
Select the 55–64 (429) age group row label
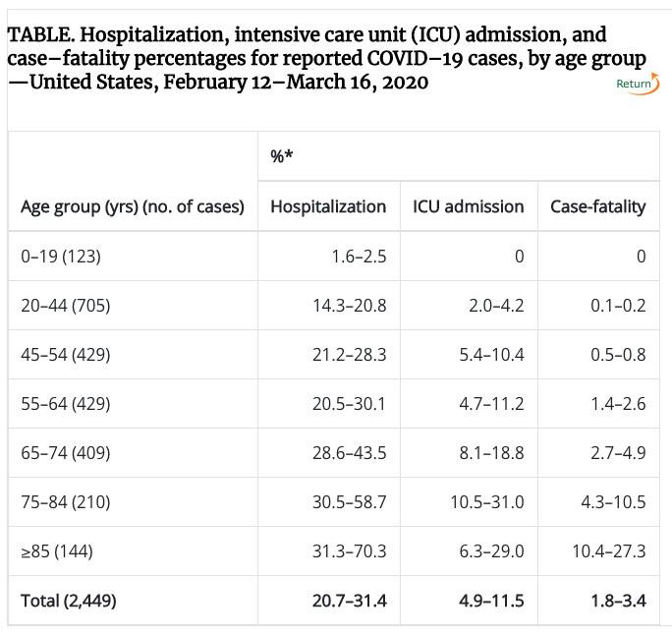pos(65,404)
